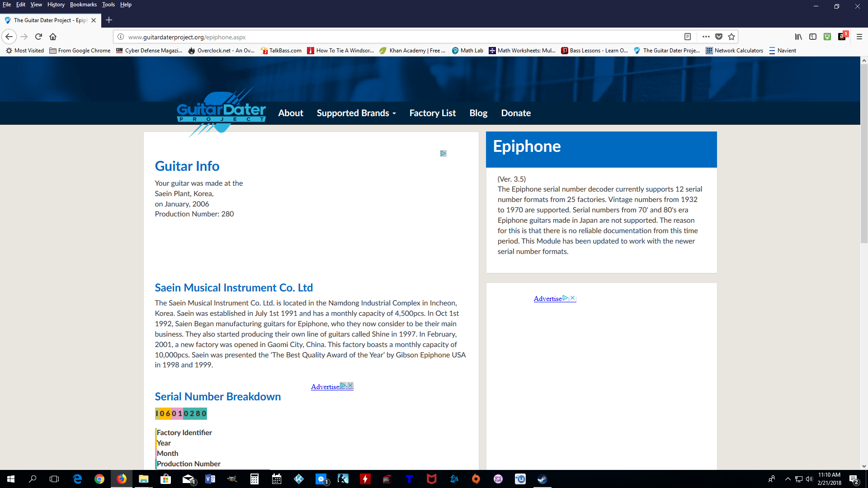Click the taskbar clock showing 11:10 AM

(x=829, y=479)
